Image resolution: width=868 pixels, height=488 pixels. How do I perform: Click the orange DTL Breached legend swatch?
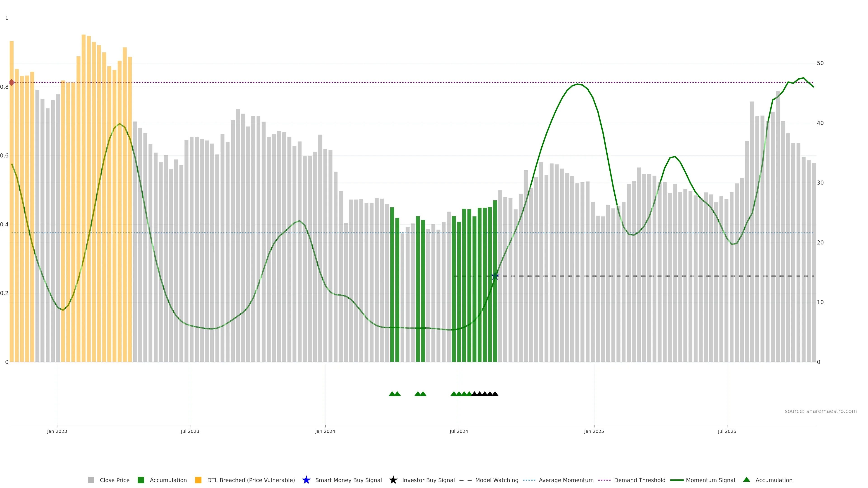pos(198,480)
